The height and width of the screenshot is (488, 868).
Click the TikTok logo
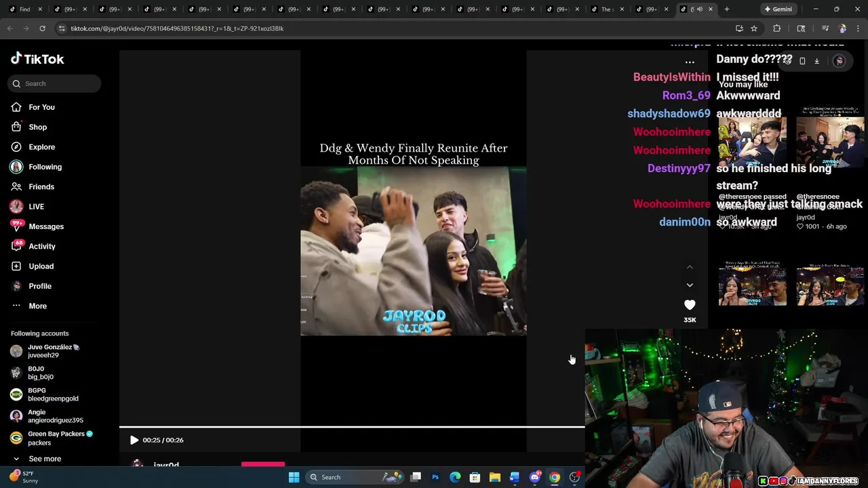click(x=37, y=59)
